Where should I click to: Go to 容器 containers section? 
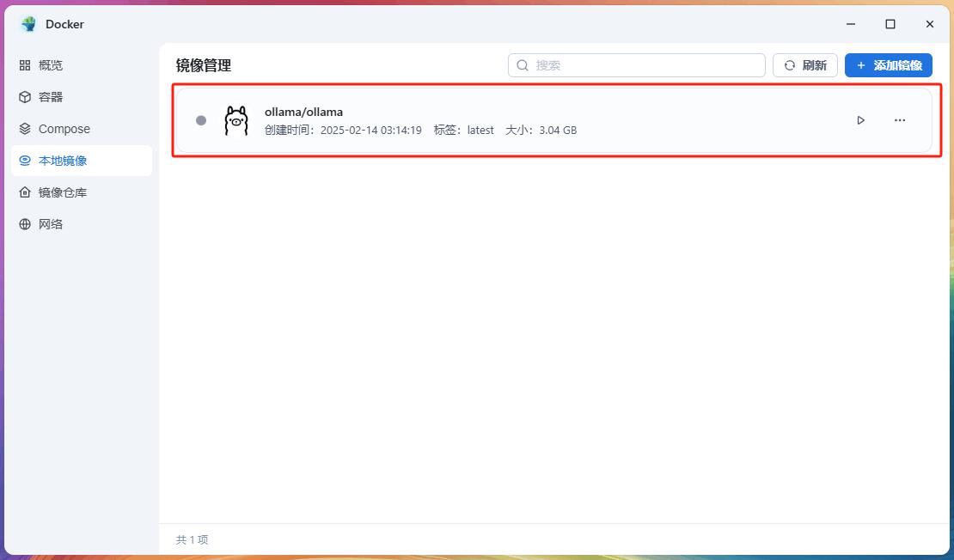tap(51, 97)
